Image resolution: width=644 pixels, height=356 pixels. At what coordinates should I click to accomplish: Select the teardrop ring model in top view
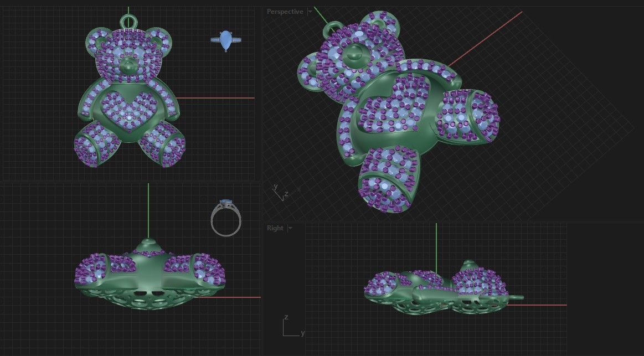pyautogui.click(x=225, y=41)
